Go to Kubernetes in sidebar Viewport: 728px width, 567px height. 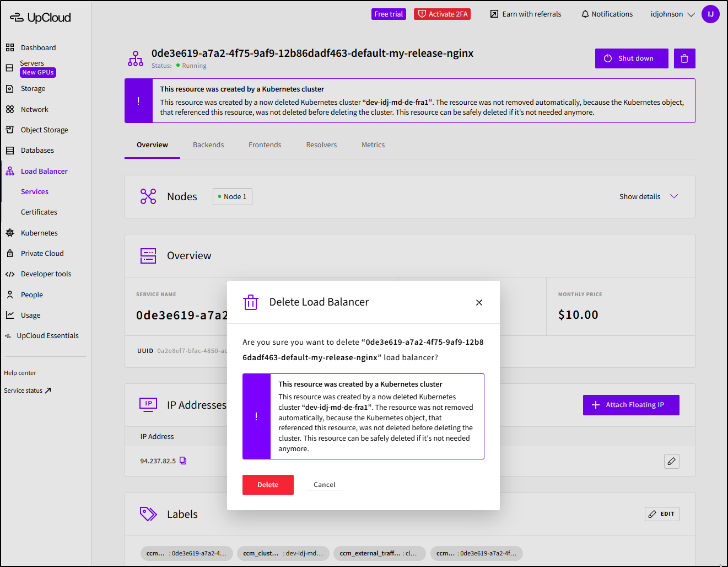(x=39, y=233)
